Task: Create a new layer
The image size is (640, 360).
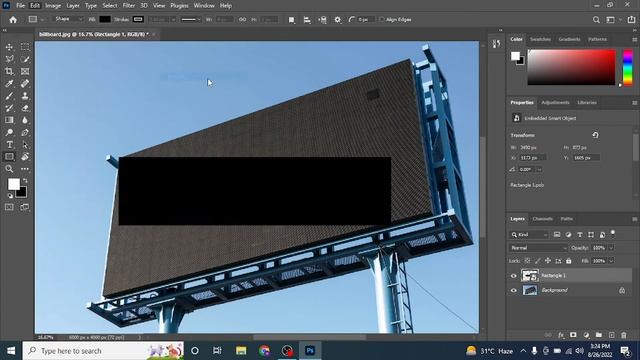Action: [611, 335]
